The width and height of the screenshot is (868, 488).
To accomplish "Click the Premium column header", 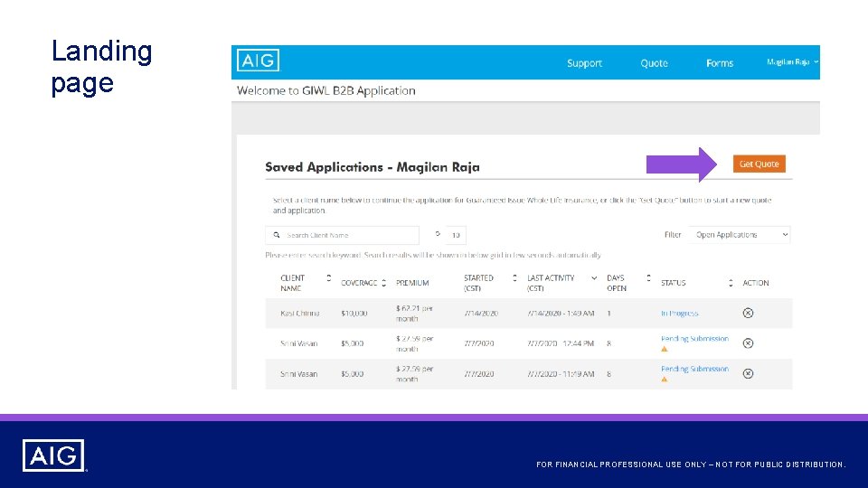I will tap(412, 283).
